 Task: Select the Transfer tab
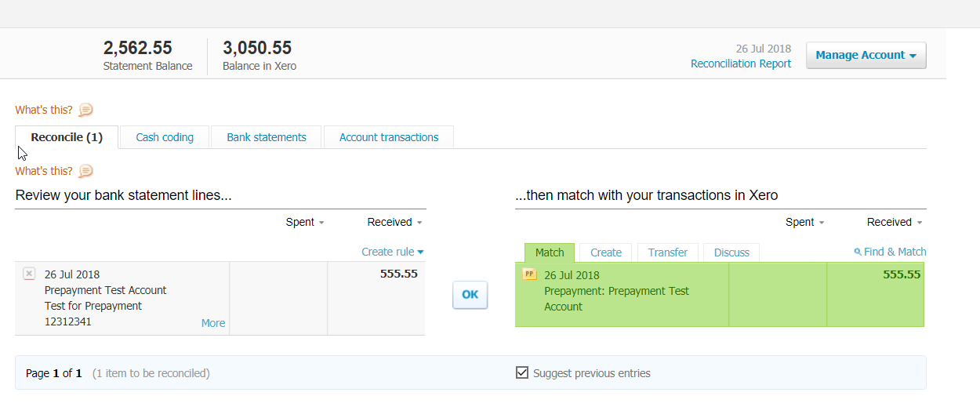coord(668,252)
